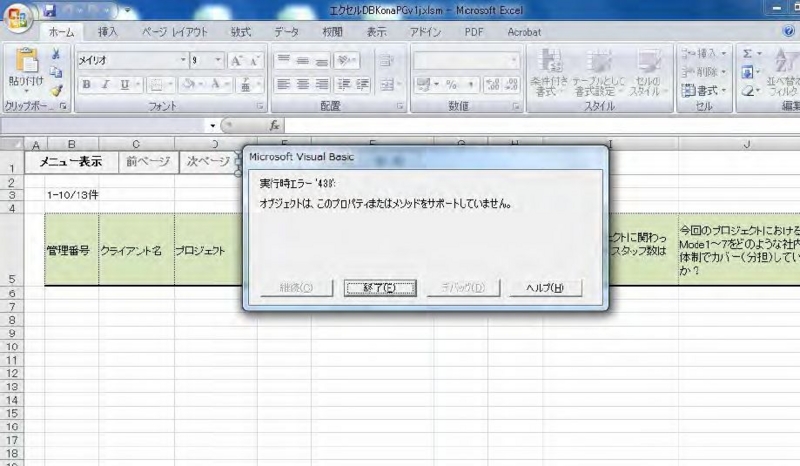Click the Format Painter brush icon
Image resolution: width=800 pixels, height=466 pixels.
(x=56, y=90)
